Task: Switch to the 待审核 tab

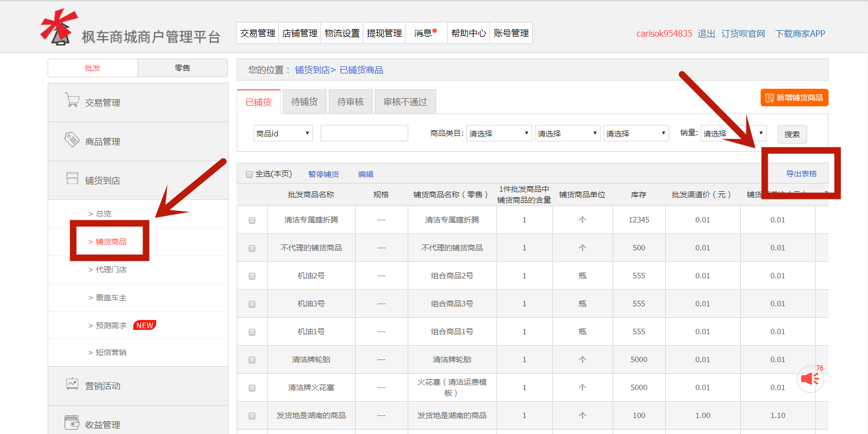Action: pos(350,102)
